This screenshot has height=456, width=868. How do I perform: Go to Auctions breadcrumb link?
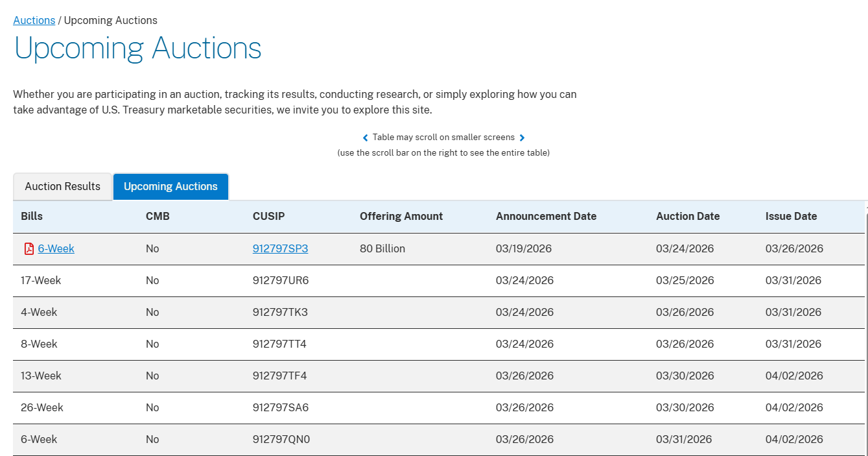(34, 20)
